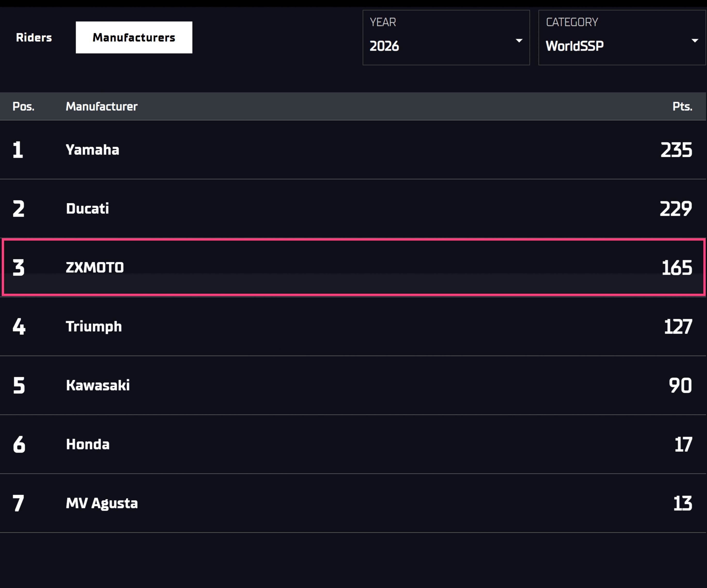Open the Ducati standings row
The width and height of the screenshot is (707, 588).
click(x=353, y=209)
